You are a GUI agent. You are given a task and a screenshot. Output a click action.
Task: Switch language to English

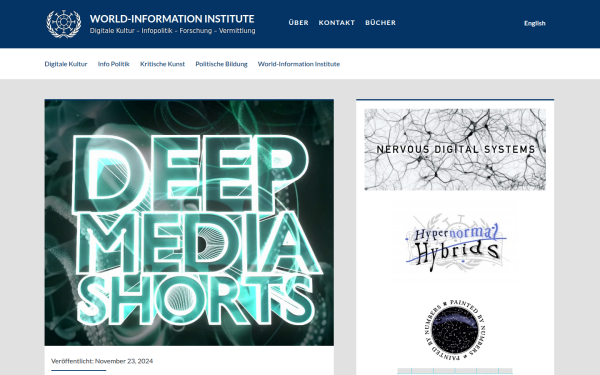(x=535, y=23)
